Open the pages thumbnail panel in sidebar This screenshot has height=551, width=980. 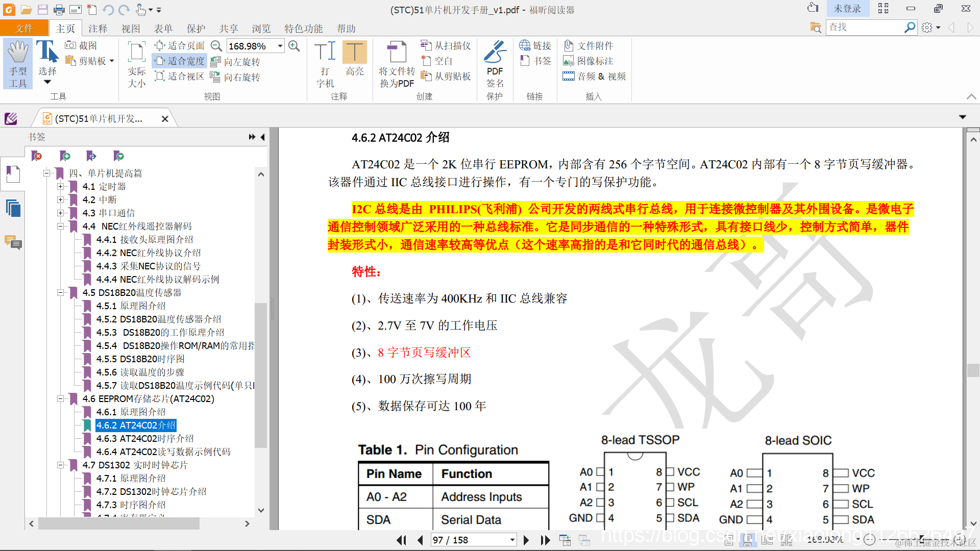tap(13, 208)
